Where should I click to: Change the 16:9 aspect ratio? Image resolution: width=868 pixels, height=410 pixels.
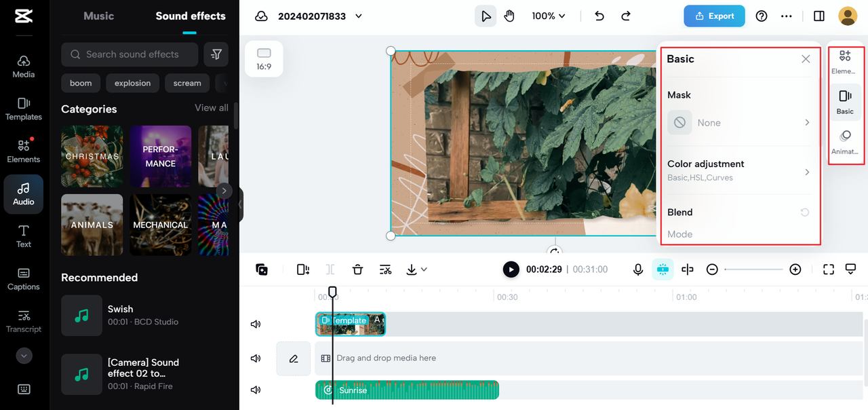tap(264, 59)
